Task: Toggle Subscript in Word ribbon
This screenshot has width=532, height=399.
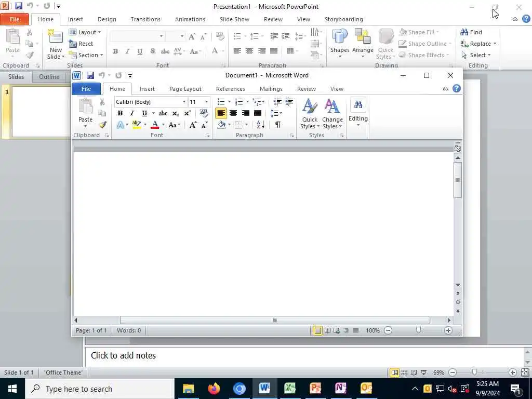Action: coord(175,113)
